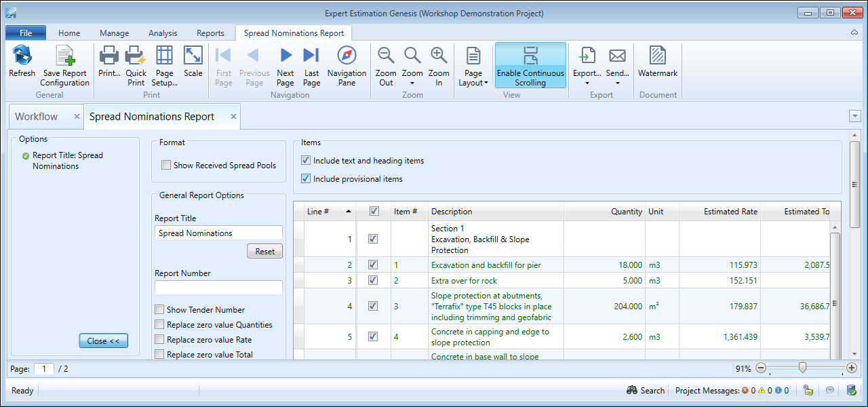868x407 pixels.
Task: Click into the Report Number input field
Action: [x=218, y=288]
